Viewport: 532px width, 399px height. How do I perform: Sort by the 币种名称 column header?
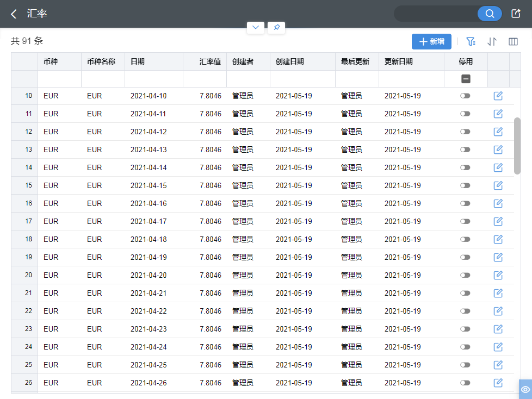coord(103,61)
